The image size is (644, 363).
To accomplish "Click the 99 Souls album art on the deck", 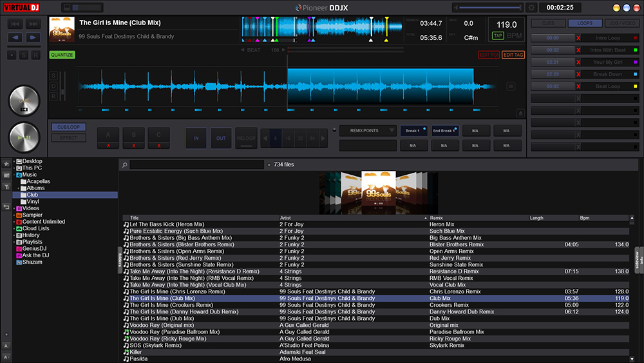I will 62,29.
